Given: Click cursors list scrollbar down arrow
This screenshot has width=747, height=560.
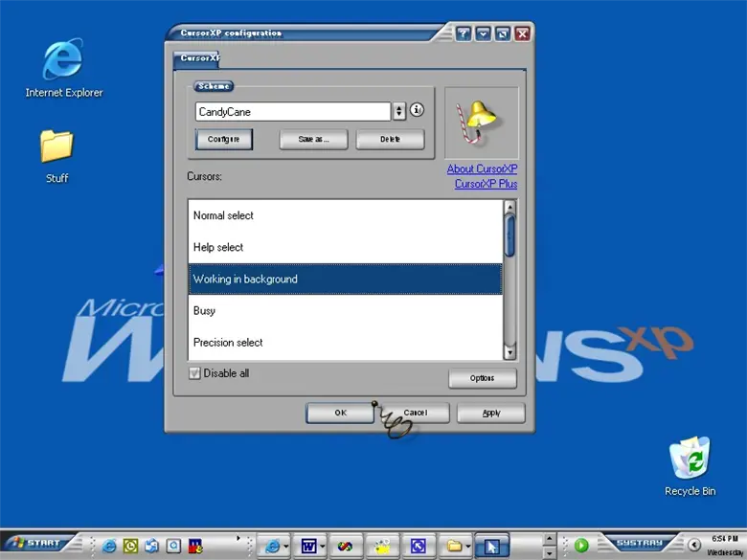Looking at the screenshot, I should coord(509,353).
